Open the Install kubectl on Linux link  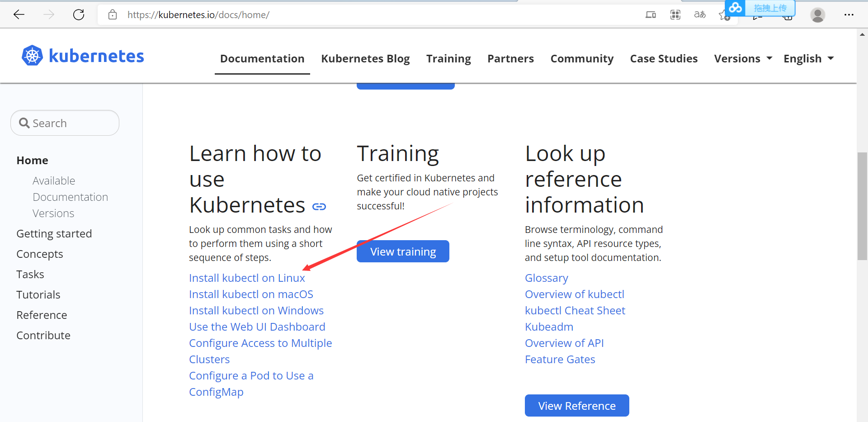(247, 278)
